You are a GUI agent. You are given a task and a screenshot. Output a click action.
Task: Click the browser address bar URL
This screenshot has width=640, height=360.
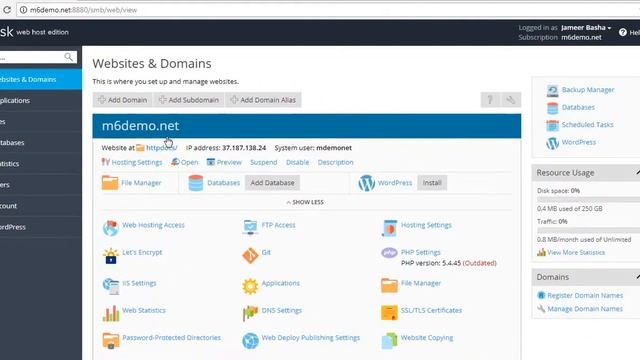click(83, 10)
